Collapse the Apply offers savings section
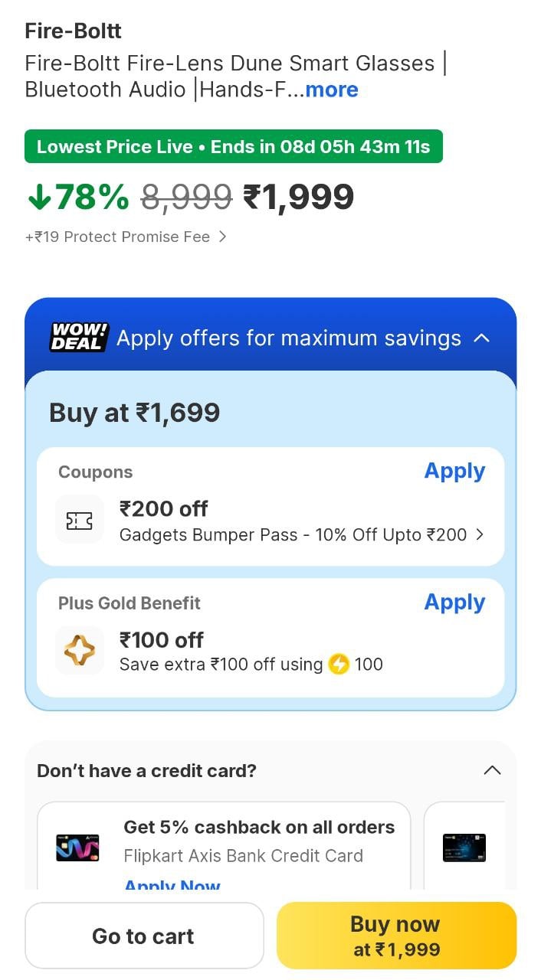Image resolution: width=541 pixels, height=980 pixels. (x=482, y=338)
